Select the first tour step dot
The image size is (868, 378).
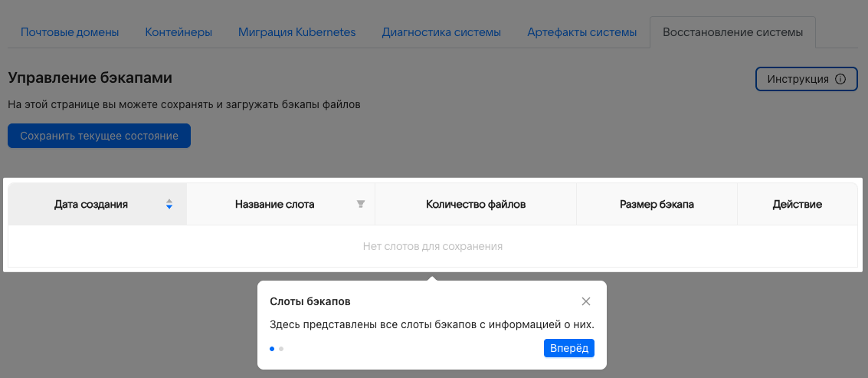272,349
